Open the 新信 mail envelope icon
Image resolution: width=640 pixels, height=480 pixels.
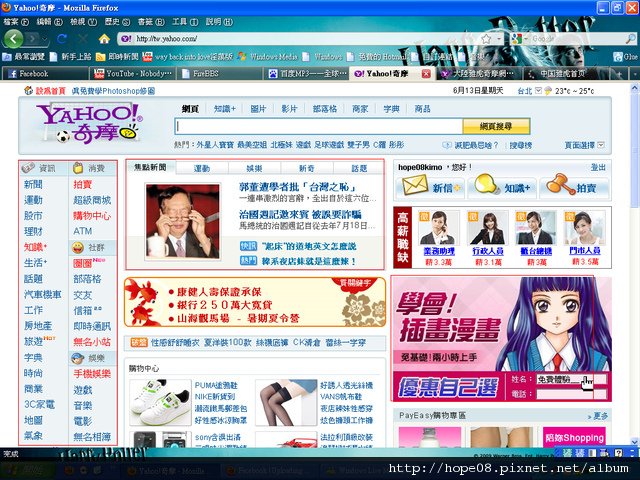(x=415, y=186)
